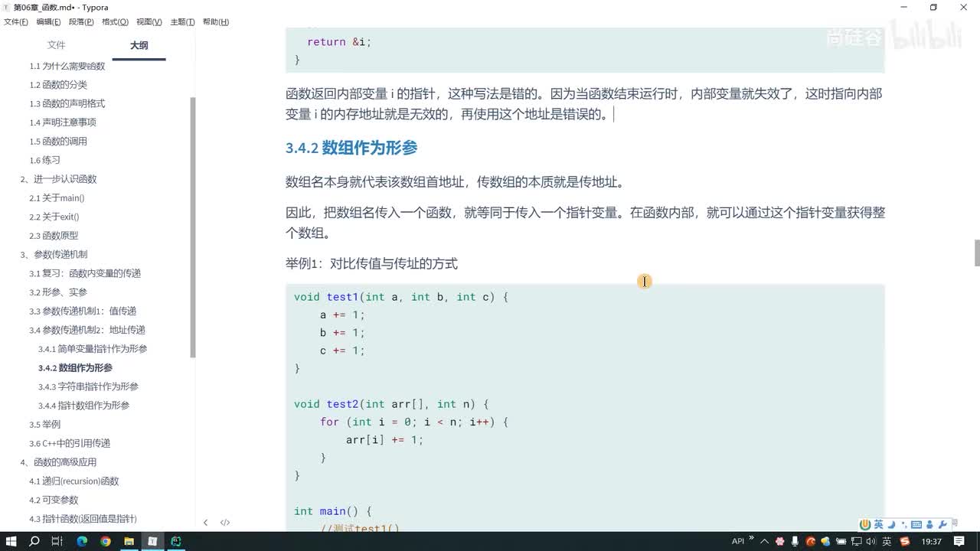980x551 pixels.
Task: Open the IME wrench settings
Action: [x=942, y=524]
